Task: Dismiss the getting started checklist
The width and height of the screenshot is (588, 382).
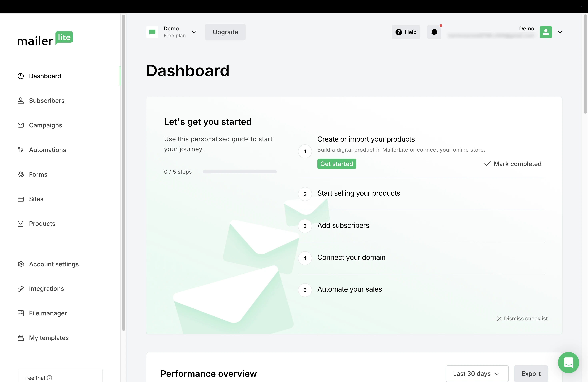Action: pos(522,319)
